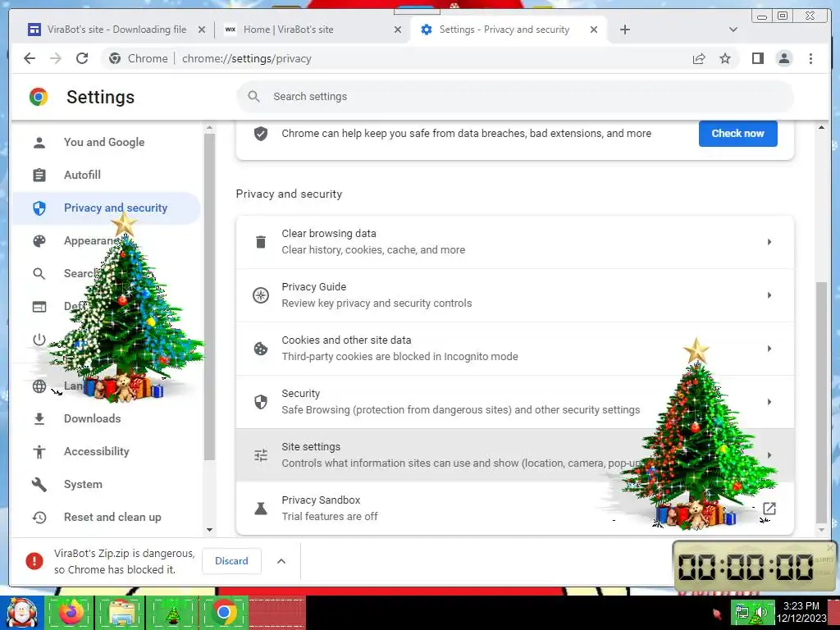Viewport: 840px width, 630px height.
Task: Click the trash icon for Clear browsing data
Action: click(x=261, y=242)
